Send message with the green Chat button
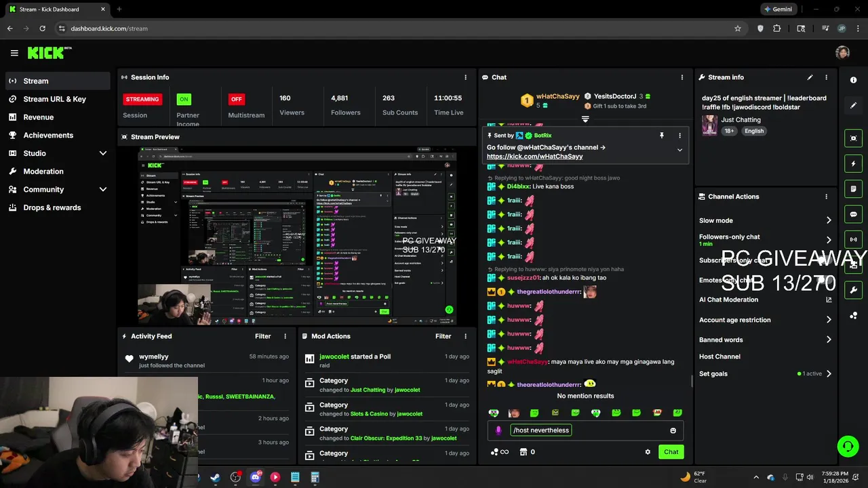This screenshot has width=868, height=488. pos(671,452)
